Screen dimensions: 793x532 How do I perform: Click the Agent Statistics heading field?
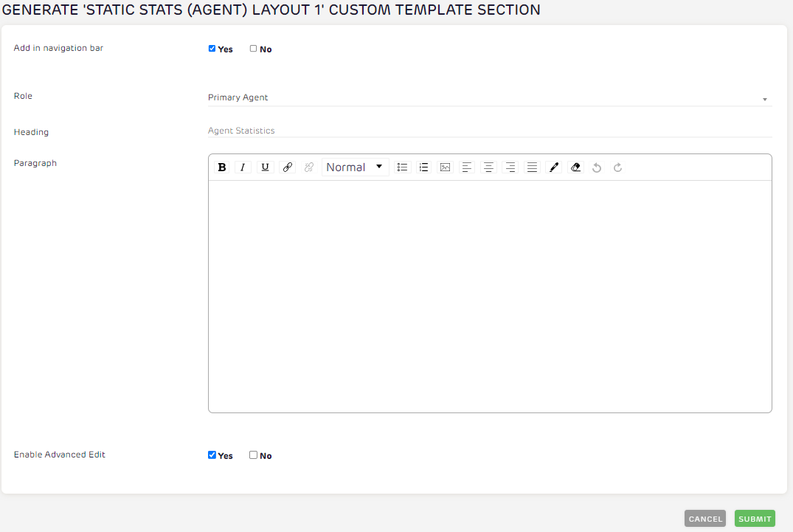click(x=489, y=131)
